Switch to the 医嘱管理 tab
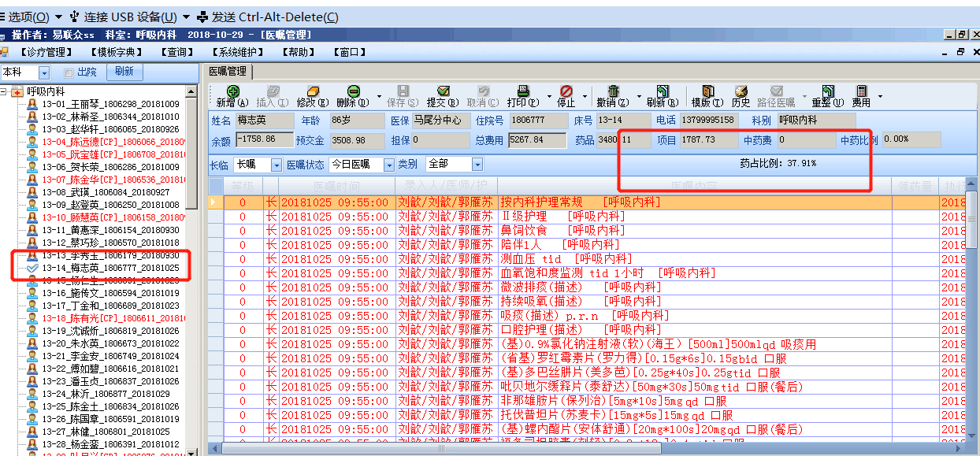 [228, 71]
